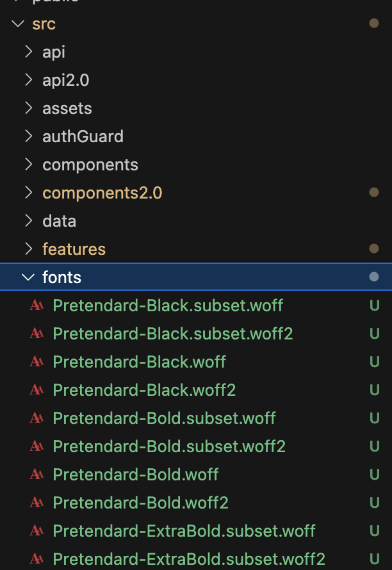This screenshot has height=570, width=392.
Task: Select the components folder label
Action: tap(90, 165)
